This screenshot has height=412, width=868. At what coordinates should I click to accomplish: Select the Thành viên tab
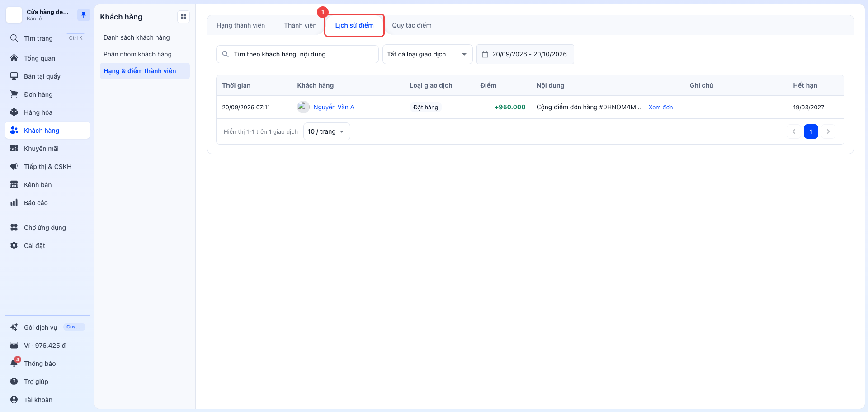click(300, 25)
